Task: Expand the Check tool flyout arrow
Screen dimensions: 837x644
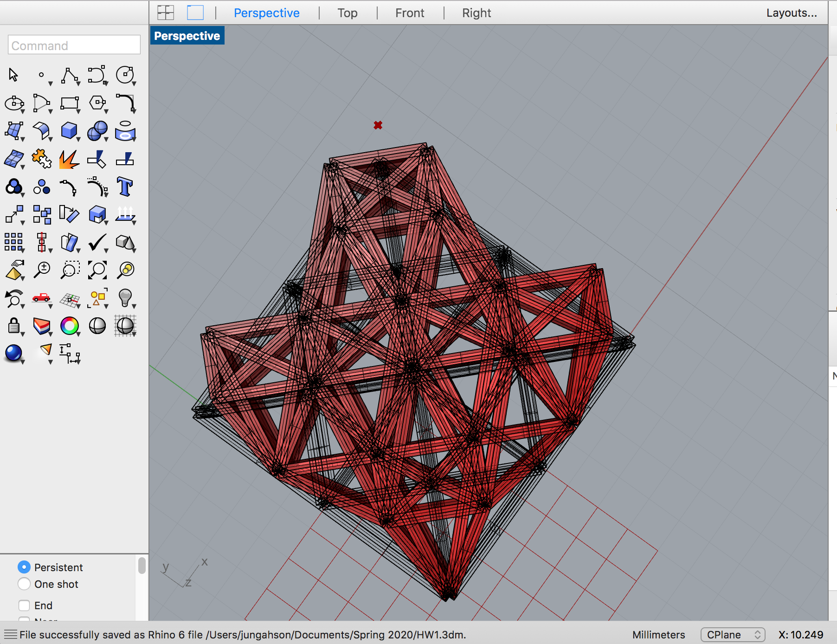Action: 106,251
